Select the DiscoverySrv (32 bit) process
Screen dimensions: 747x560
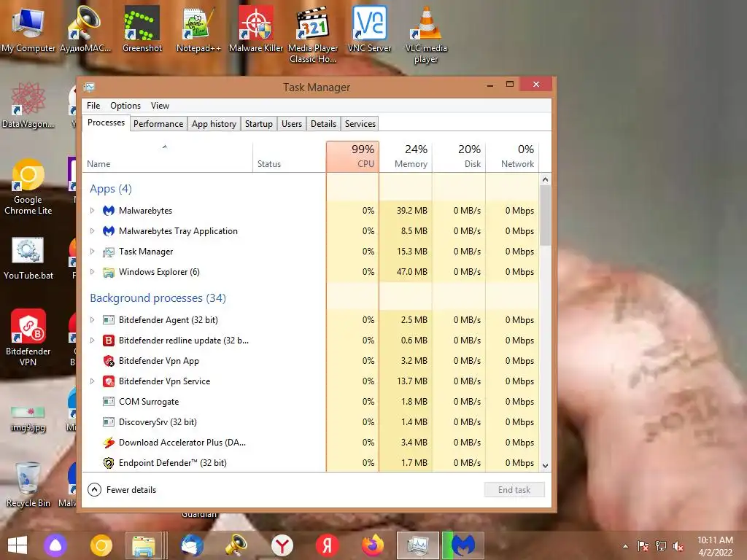pyautogui.click(x=311, y=422)
